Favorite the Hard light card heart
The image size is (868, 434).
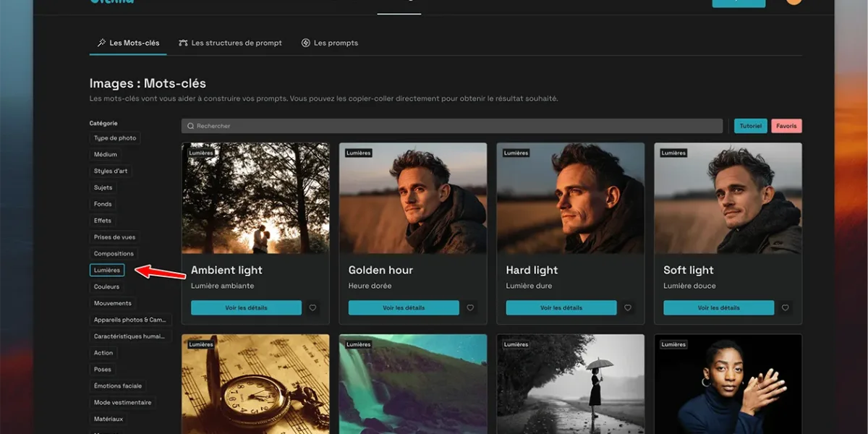(628, 308)
